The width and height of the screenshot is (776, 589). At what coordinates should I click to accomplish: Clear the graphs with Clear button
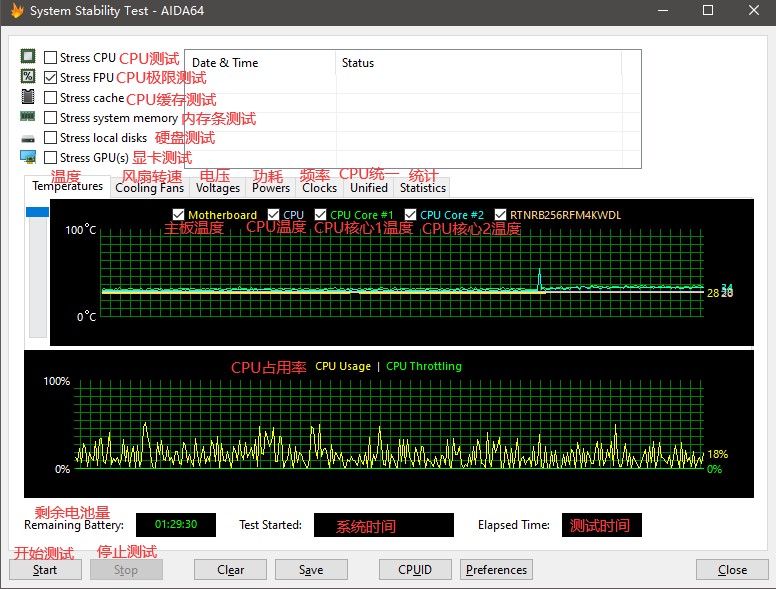230,570
